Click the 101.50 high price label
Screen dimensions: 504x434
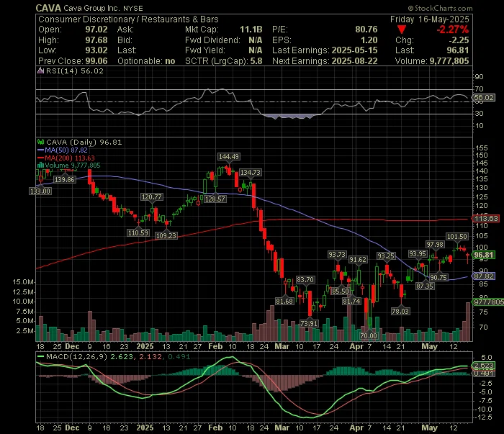point(457,237)
